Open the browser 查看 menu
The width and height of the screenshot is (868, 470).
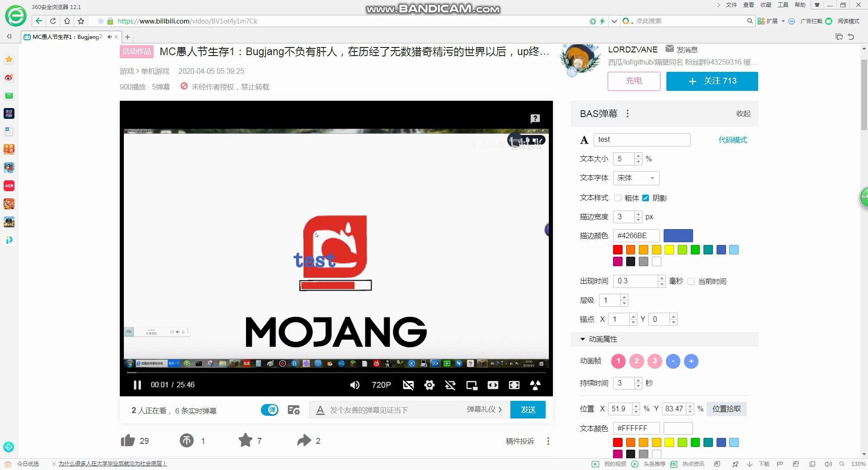(749, 5)
